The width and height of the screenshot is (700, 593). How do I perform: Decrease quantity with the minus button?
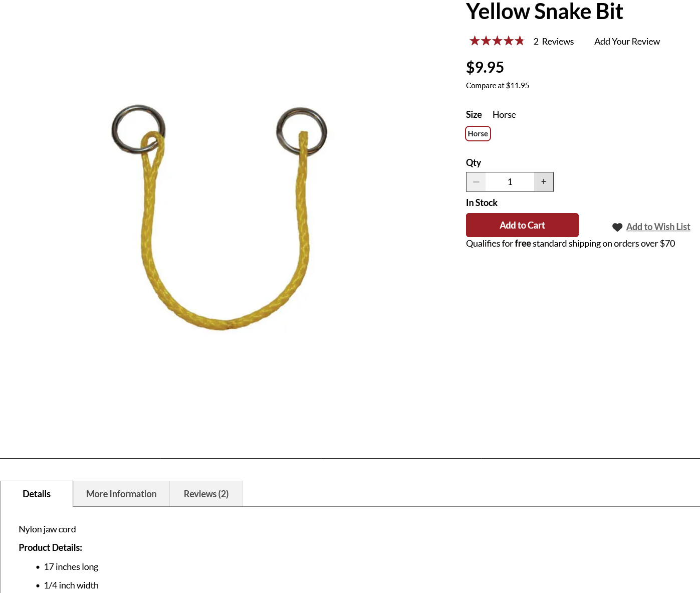click(x=476, y=182)
